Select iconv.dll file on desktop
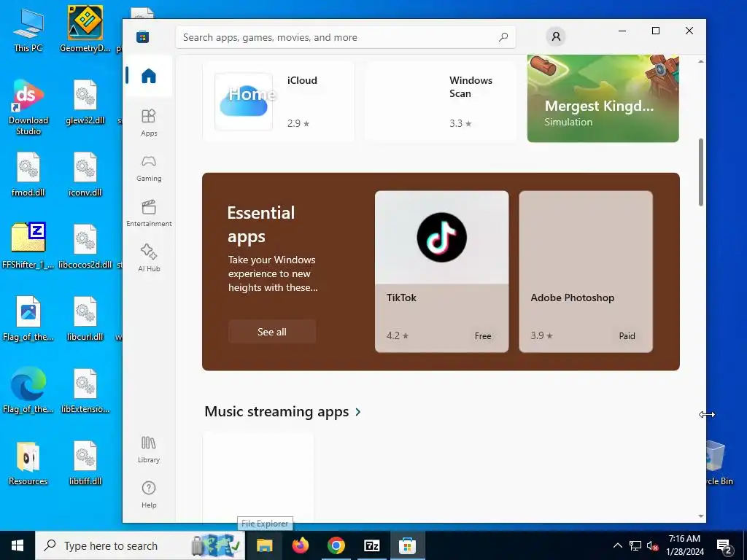 (x=85, y=175)
